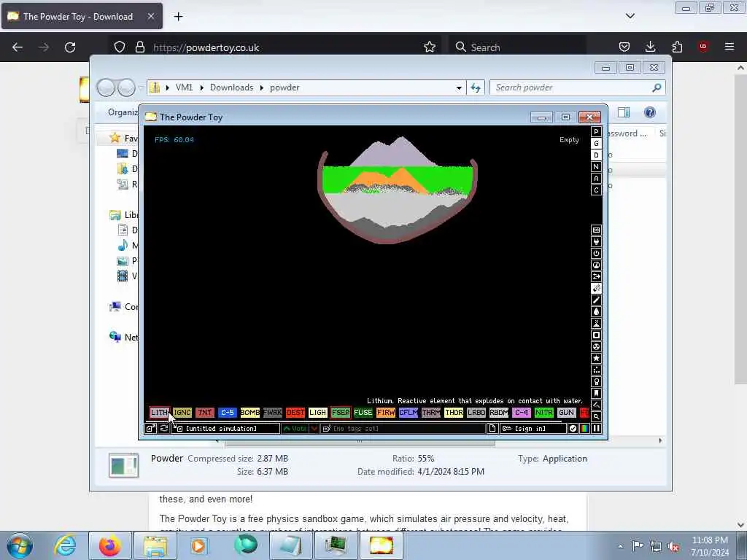Open Firefox application menu
Viewport: 747px width, 560px height.
(x=729, y=47)
